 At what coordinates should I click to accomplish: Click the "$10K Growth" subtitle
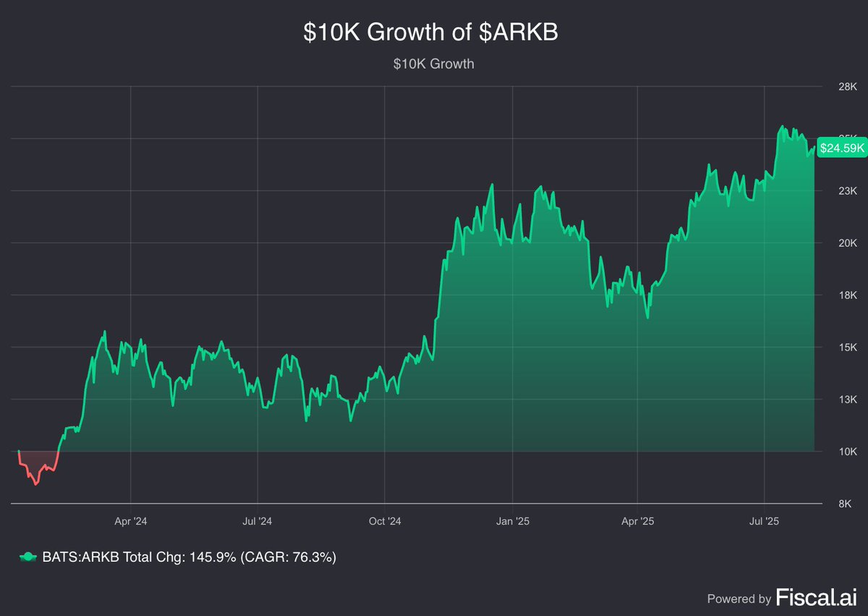tap(434, 64)
